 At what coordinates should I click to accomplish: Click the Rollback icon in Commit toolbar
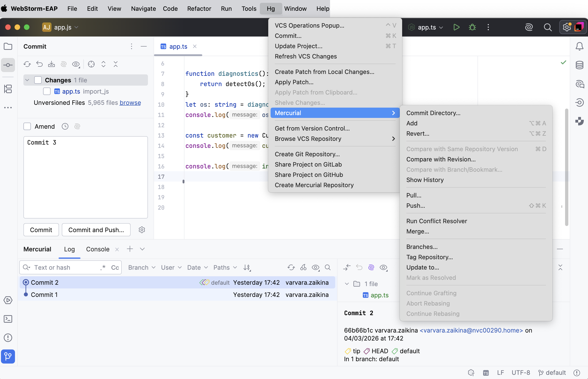click(39, 64)
